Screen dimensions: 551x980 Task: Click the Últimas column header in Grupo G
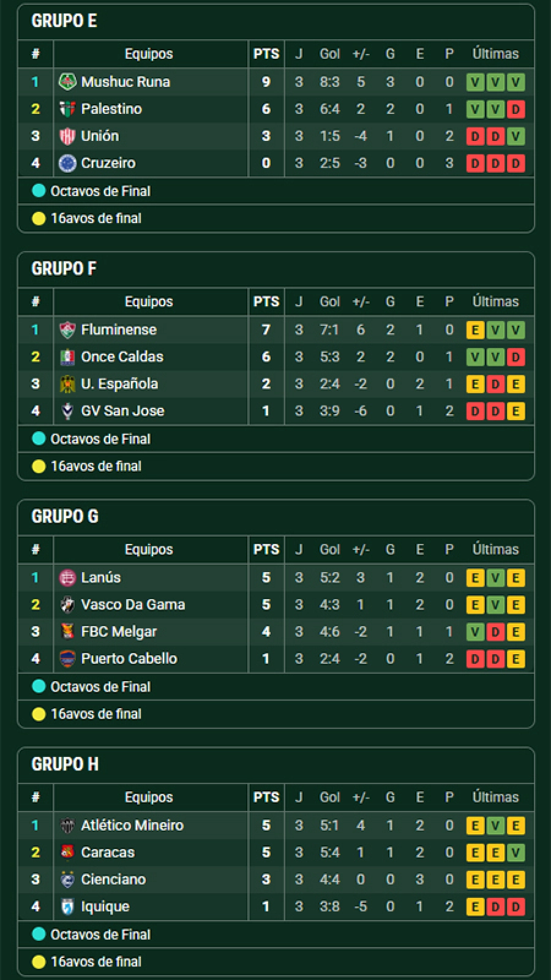495,549
